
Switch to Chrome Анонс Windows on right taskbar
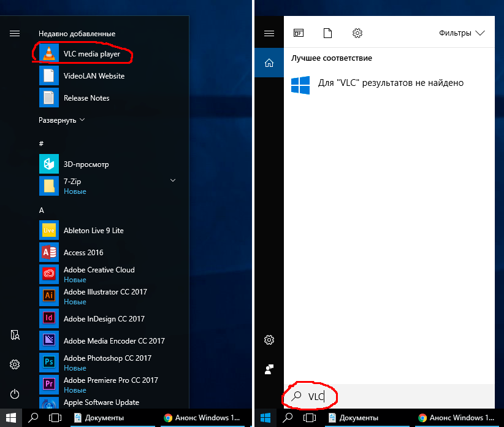click(457, 418)
